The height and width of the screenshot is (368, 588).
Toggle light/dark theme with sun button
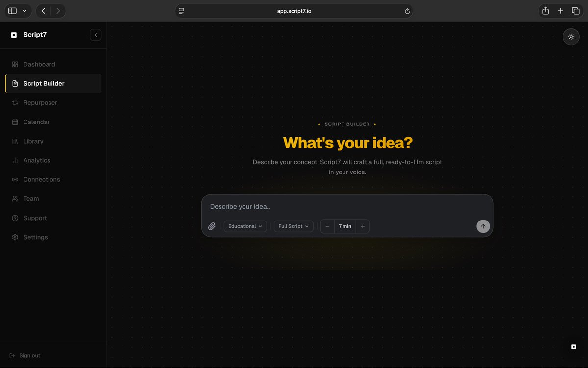coord(571,37)
